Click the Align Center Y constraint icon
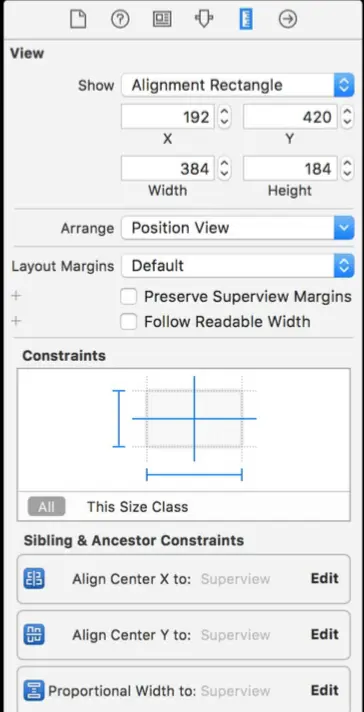Screen dimensions: 364x712 (x=34, y=635)
